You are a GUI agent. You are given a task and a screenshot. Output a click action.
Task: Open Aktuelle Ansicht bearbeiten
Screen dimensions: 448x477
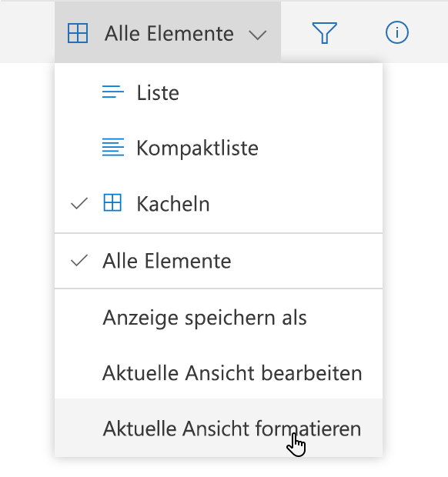tap(219, 373)
